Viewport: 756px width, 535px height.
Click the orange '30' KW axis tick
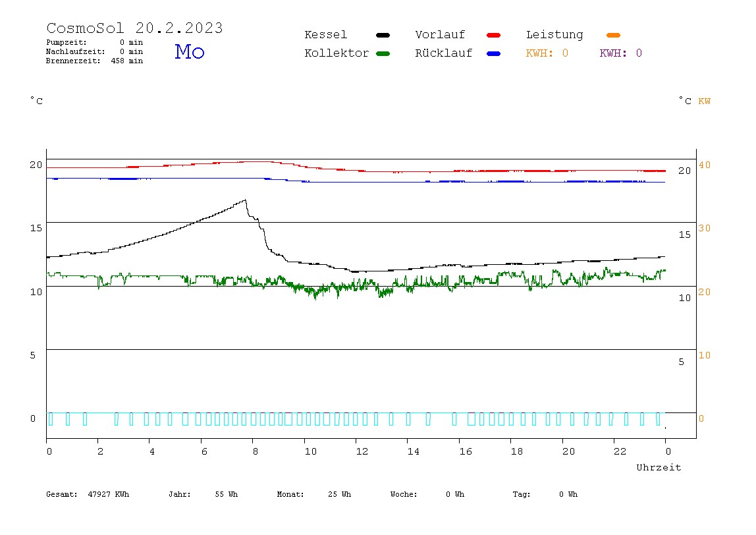click(705, 228)
